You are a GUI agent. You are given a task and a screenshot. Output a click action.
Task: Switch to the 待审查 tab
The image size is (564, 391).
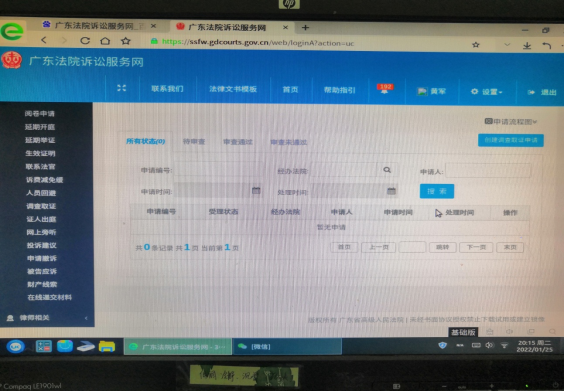[x=194, y=141]
